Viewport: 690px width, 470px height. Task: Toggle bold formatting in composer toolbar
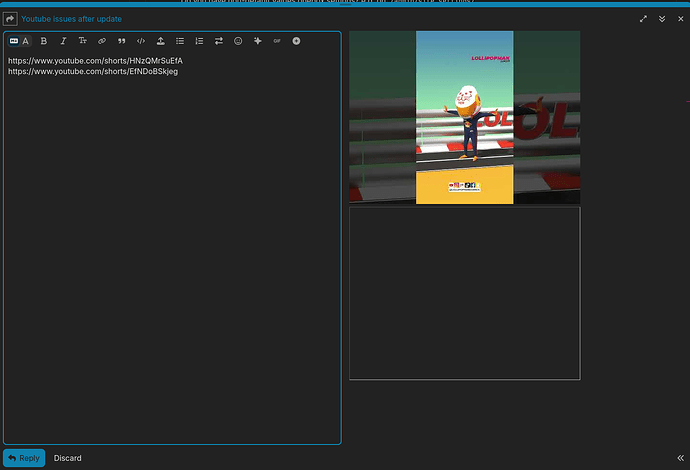44,41
